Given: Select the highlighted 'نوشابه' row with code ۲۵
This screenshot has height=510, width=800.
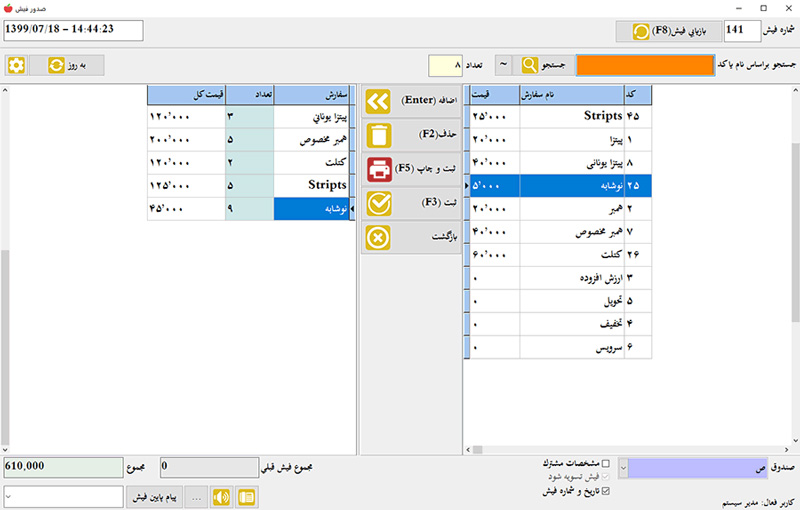Looking at the screenshot, I should point(560,186).
